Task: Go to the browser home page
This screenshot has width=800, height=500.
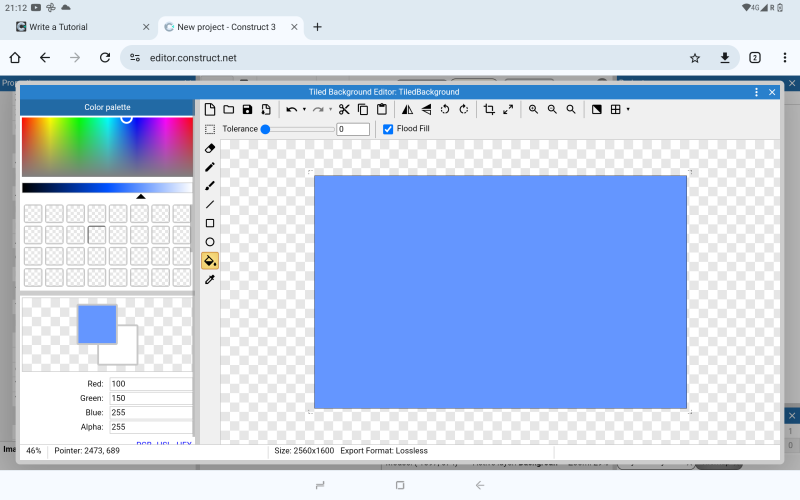Action: click(x=15, y=58)
